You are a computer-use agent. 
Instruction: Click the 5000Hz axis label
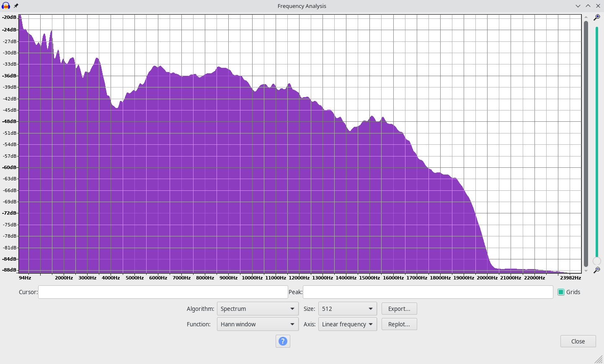point(134,278)
